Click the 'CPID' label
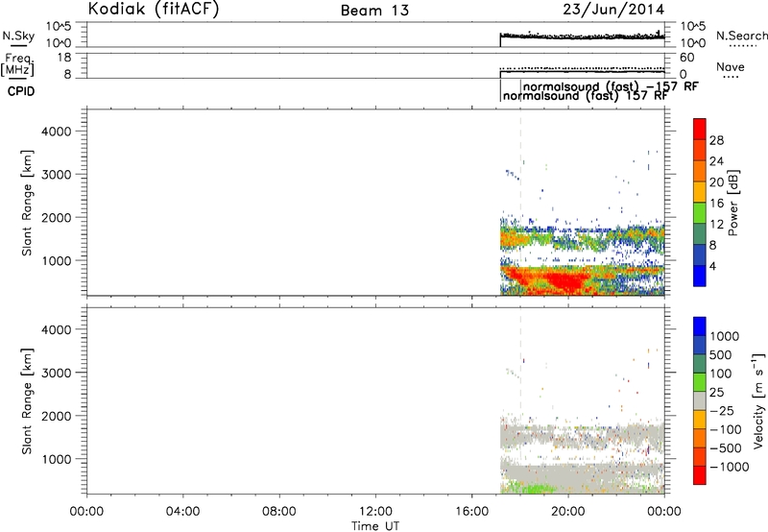 21,91
